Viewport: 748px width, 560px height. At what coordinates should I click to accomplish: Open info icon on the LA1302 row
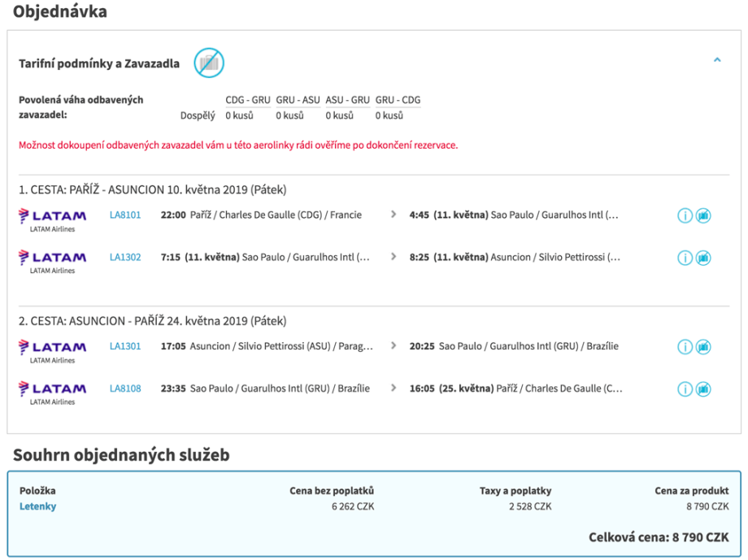pos(685,258)
